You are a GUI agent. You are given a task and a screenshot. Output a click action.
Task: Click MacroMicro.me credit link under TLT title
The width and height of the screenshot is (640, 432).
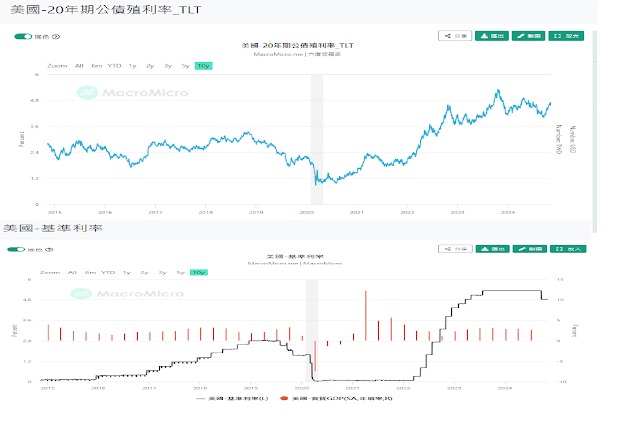coord(270,54)
